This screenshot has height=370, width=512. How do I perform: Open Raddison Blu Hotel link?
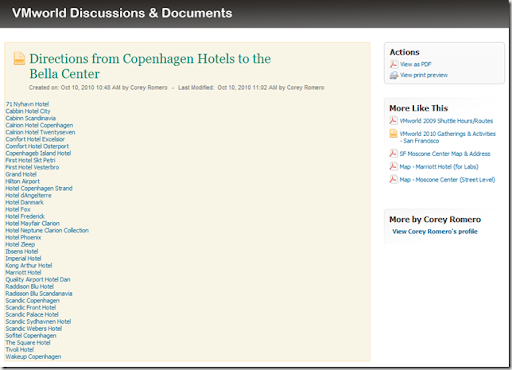[x=30, y=286]
